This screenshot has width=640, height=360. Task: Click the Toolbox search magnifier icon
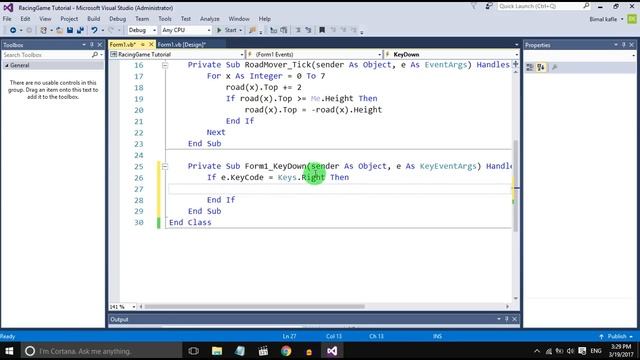tap(95, 55)
